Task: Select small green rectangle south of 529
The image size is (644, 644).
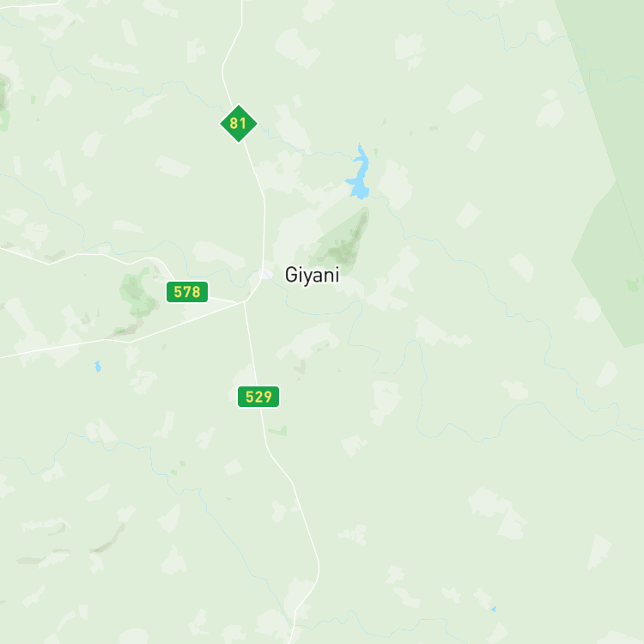Action: (x=278, y=431)
